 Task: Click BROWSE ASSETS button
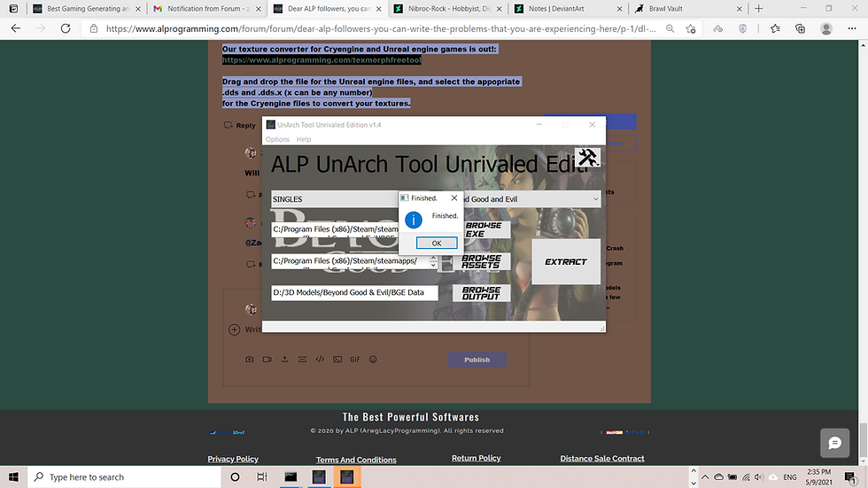pos(481,261)
